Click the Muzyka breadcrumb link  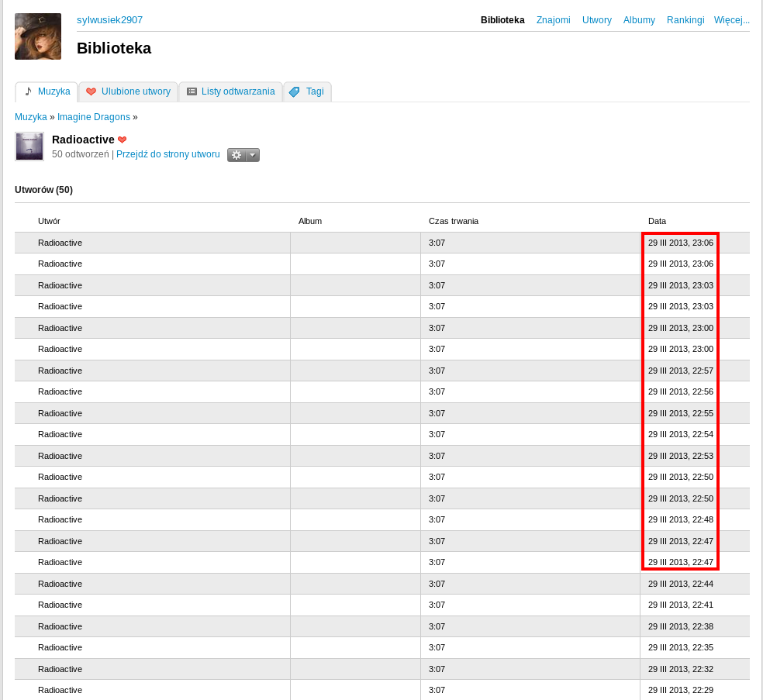pyautogui.click(x=31, y=117)
